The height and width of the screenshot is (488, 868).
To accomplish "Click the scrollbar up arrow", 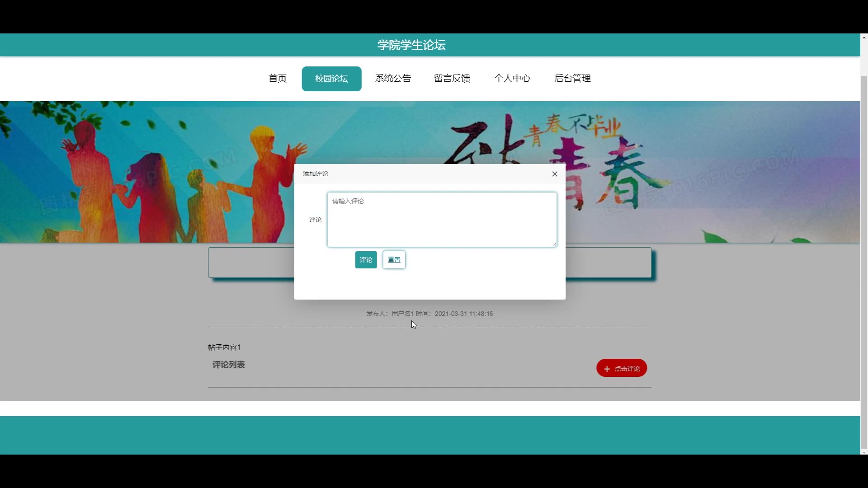I will pos(864,38).
